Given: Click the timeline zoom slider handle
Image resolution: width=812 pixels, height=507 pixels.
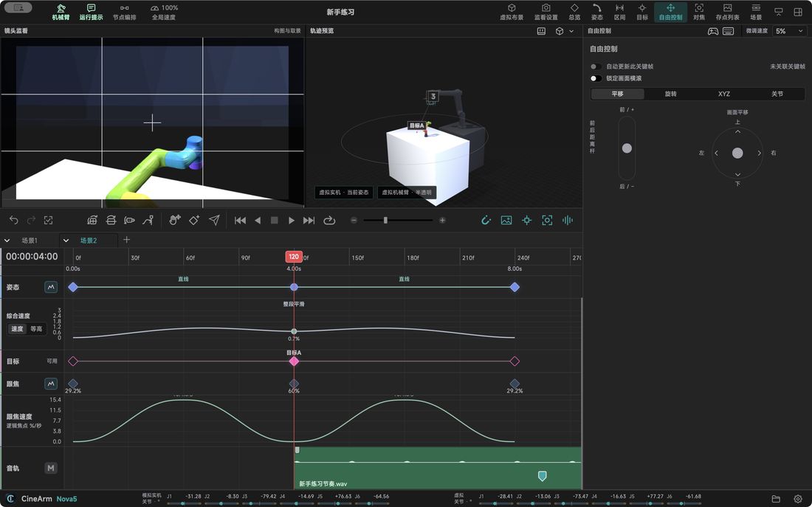Looking at the screenshot, I should click(x=385, y=220).
